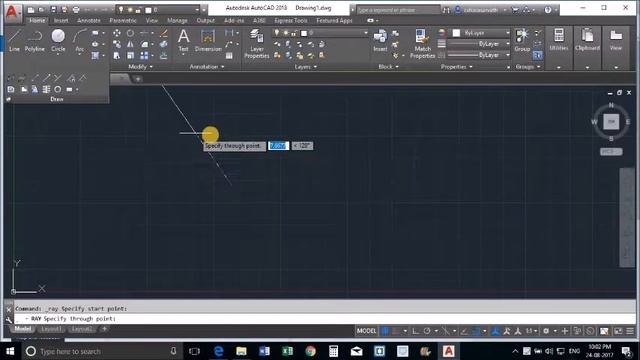Open the Manage ribbon tab
This screenshot has width=640, height=360.
coord(177,20)
